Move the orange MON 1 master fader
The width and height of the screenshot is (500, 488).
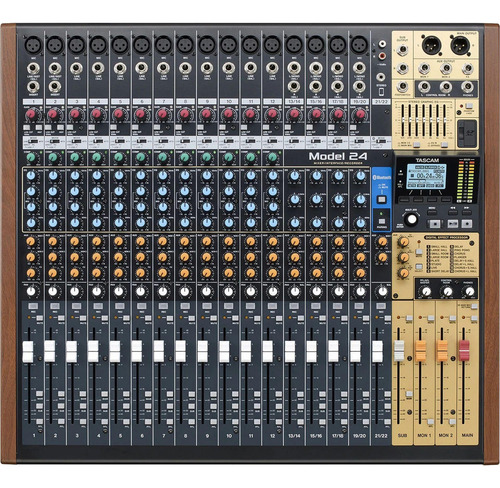421,350
